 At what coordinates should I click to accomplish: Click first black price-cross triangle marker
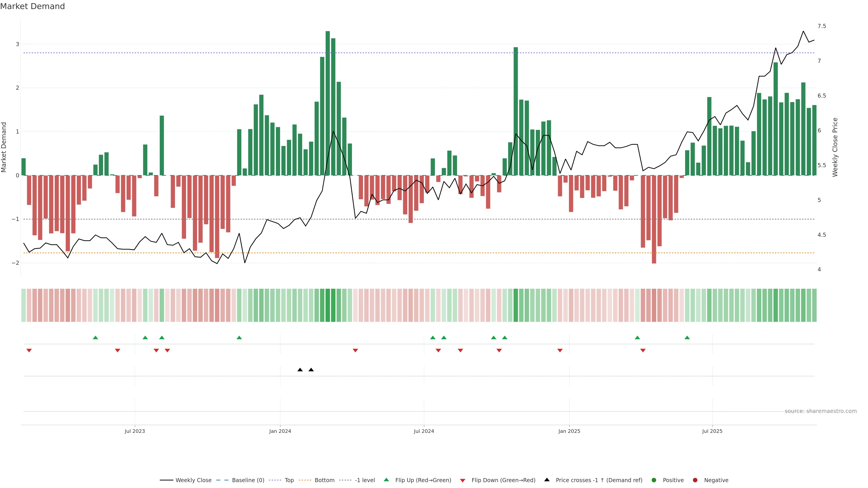click(x=300, y=370)
